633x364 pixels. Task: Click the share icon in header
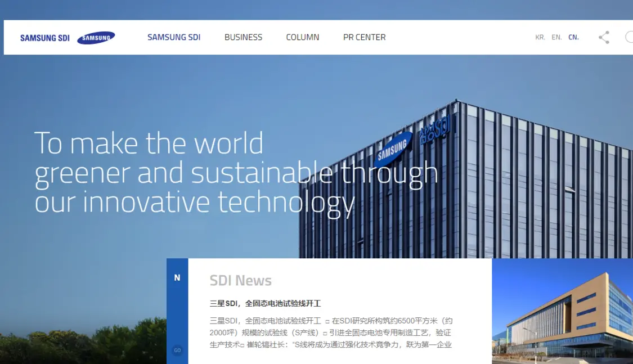click(604, 38)
